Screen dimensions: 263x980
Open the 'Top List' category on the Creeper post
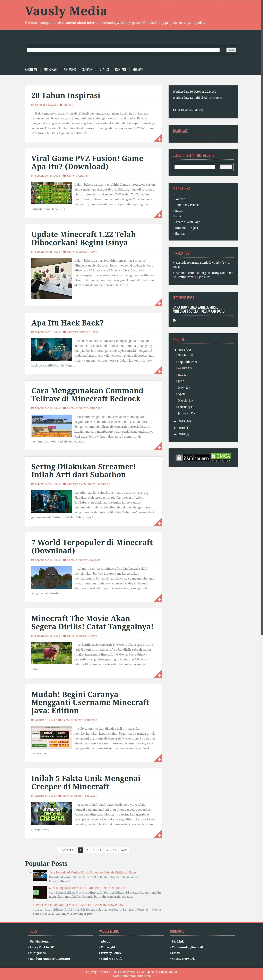click(90, 796)
